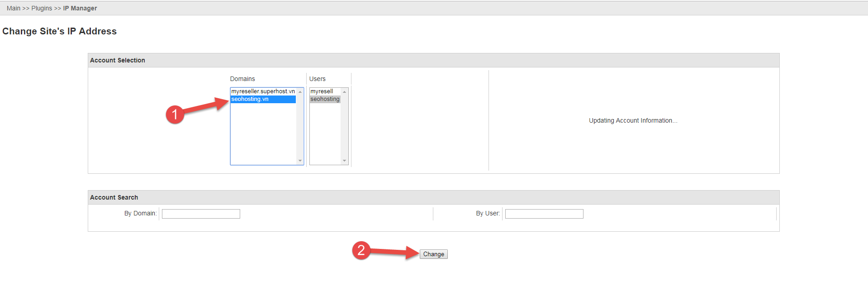Click the Users list scrollbar track
The height and width of the screenshot is (296, 868).
pyautogui.click(x=344, y=127)
